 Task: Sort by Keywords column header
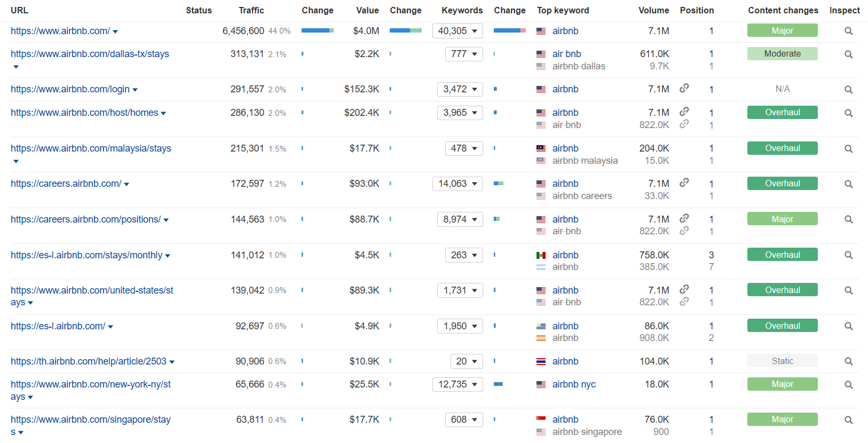click(x=462, y=10)
